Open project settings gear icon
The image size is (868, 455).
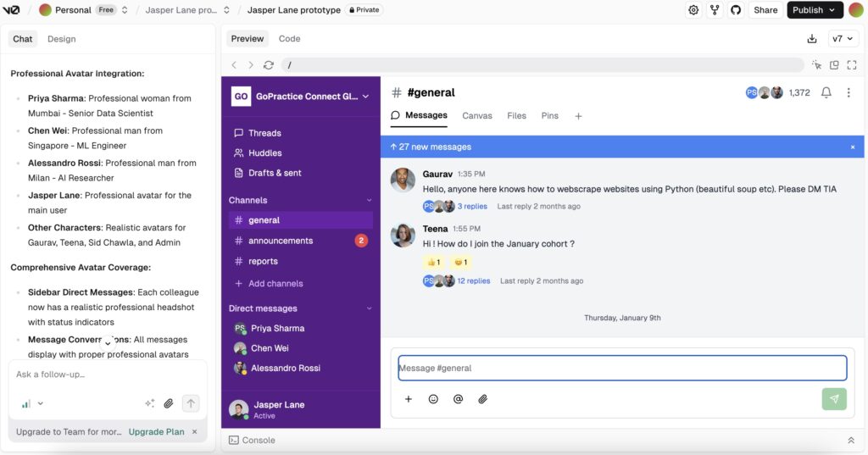tap(693, 10)
